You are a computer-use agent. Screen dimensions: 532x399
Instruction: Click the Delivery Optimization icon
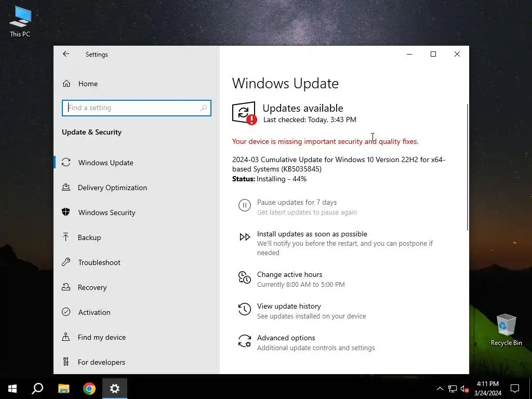tap(66, 187)
